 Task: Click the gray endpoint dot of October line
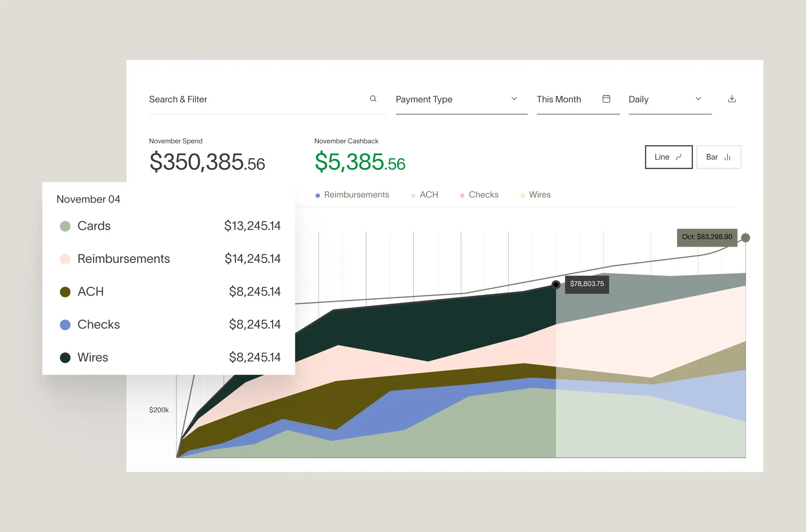point(746,238)
